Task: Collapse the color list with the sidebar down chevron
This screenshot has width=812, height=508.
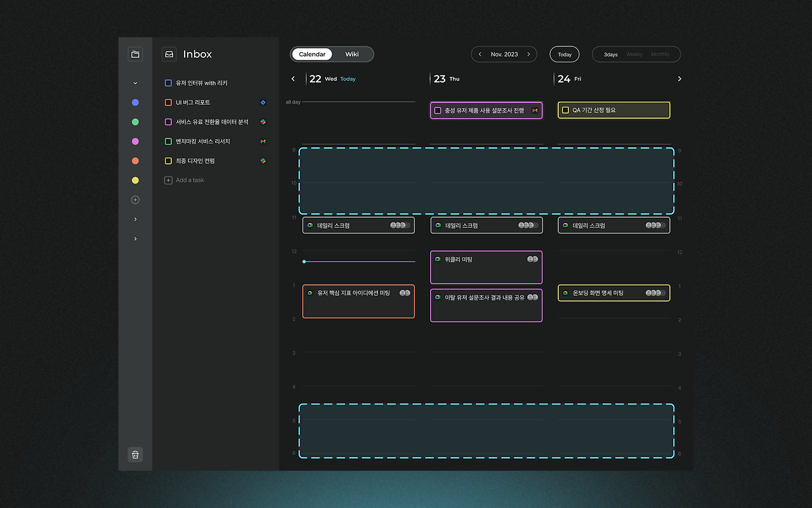Action: [x=135, y=83]
